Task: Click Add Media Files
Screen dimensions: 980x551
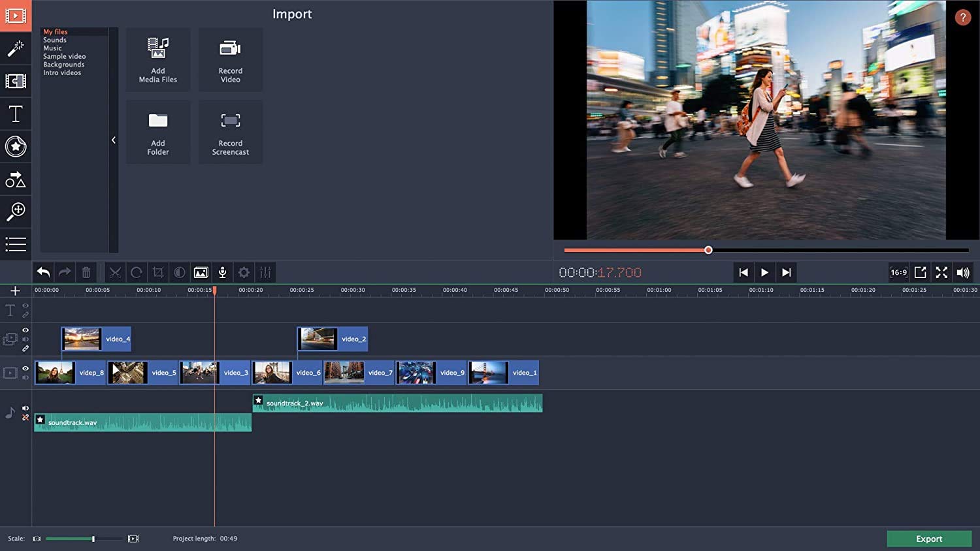Action: (x=157, y=59)
